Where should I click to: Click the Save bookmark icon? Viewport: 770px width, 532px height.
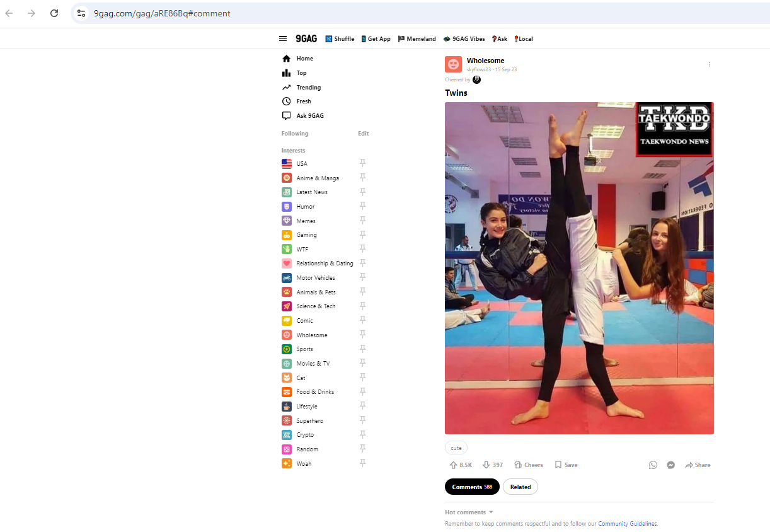558,465
